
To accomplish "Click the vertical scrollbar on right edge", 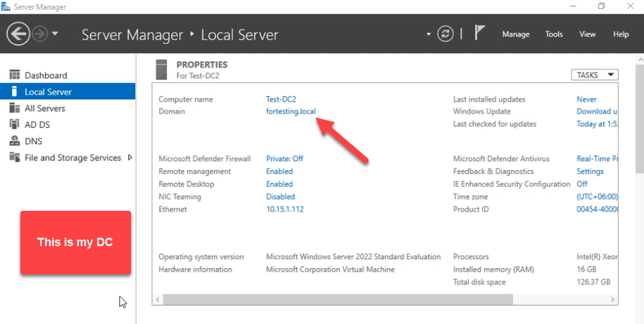I will click(639, 118).
